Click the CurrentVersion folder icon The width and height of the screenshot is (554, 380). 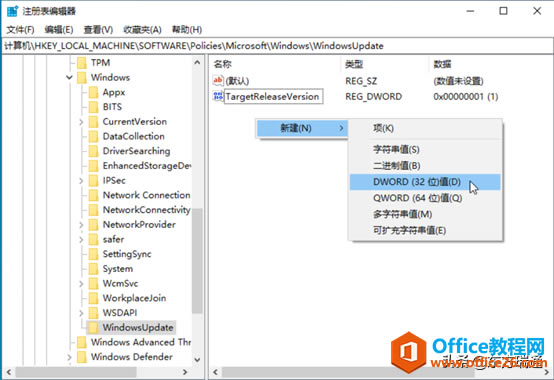93,122
